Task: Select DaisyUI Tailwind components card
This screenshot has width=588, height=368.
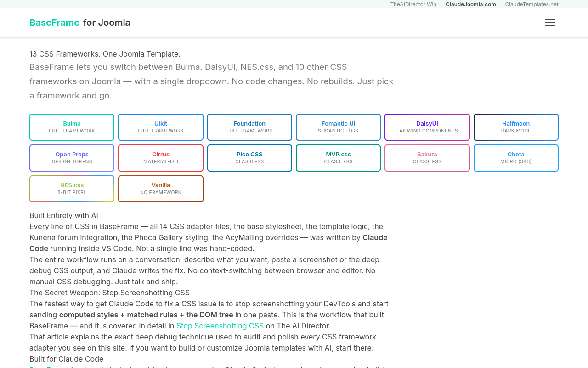Action: (427, 127)
